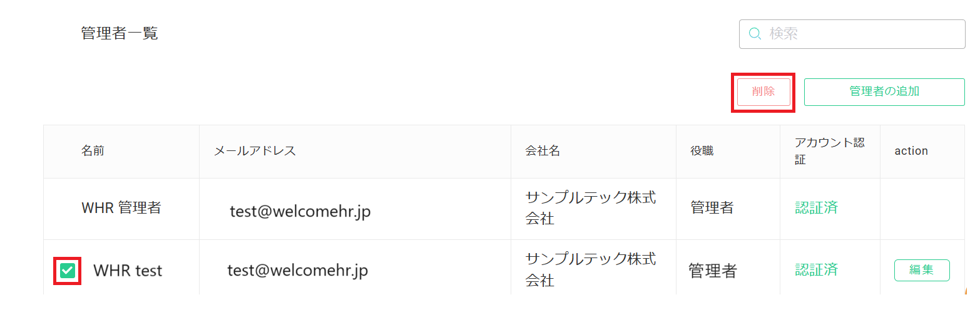Click the WHR test row's email address

298,270
